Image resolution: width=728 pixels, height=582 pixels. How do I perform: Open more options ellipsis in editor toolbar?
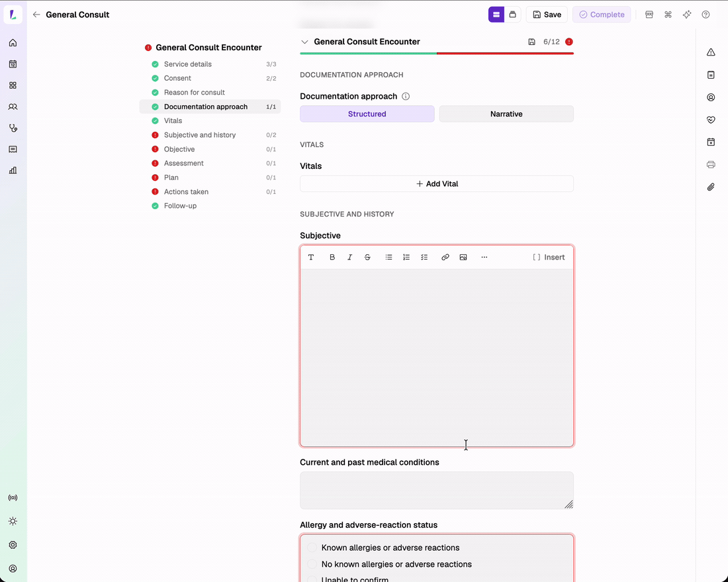coord(484,258)
